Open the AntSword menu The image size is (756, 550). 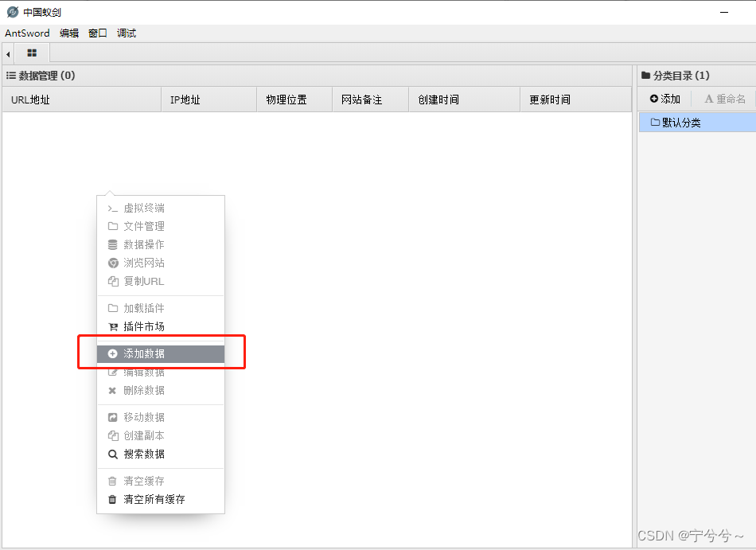click(26, 33)
